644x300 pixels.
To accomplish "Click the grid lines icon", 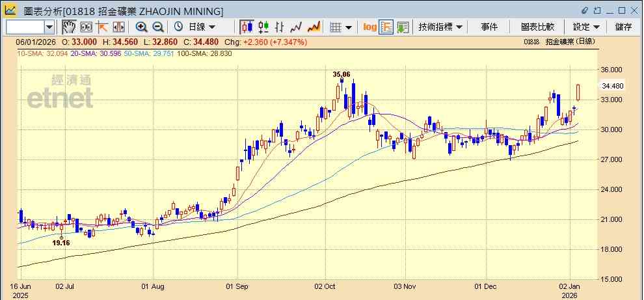I will (x=336, y=27).
